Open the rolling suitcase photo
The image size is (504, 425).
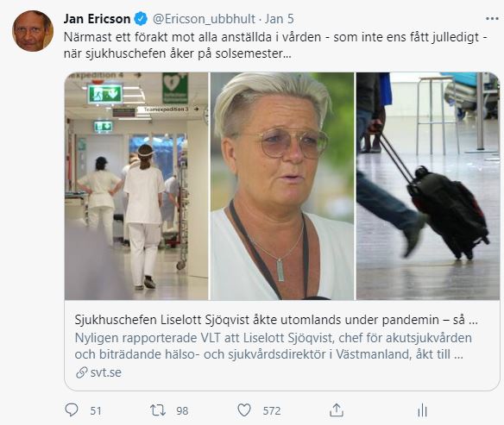(428, 186)
